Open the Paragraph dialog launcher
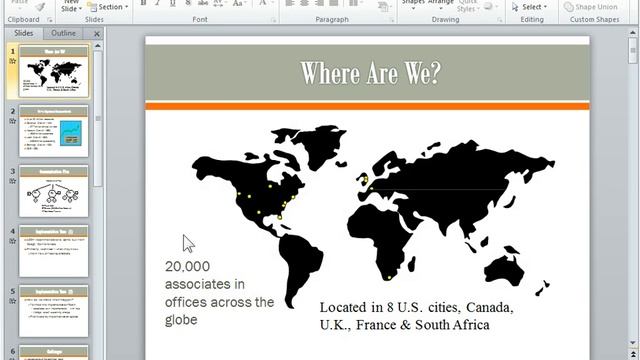 point(392,20)
